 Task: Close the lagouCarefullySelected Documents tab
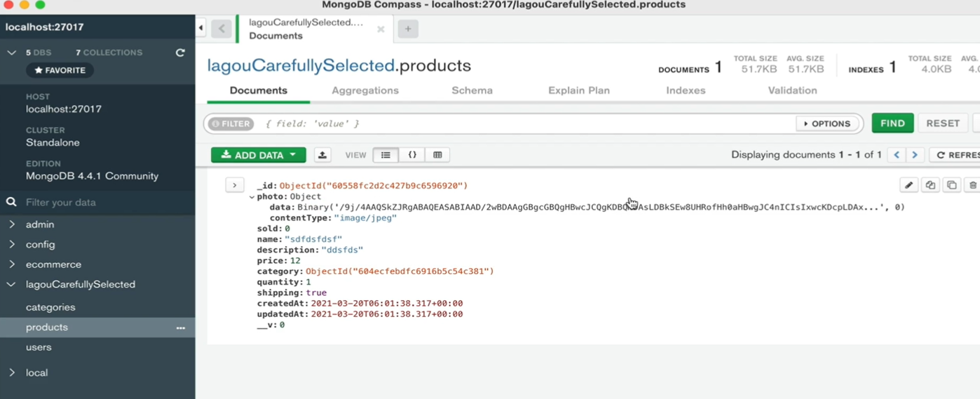point(381,29)
